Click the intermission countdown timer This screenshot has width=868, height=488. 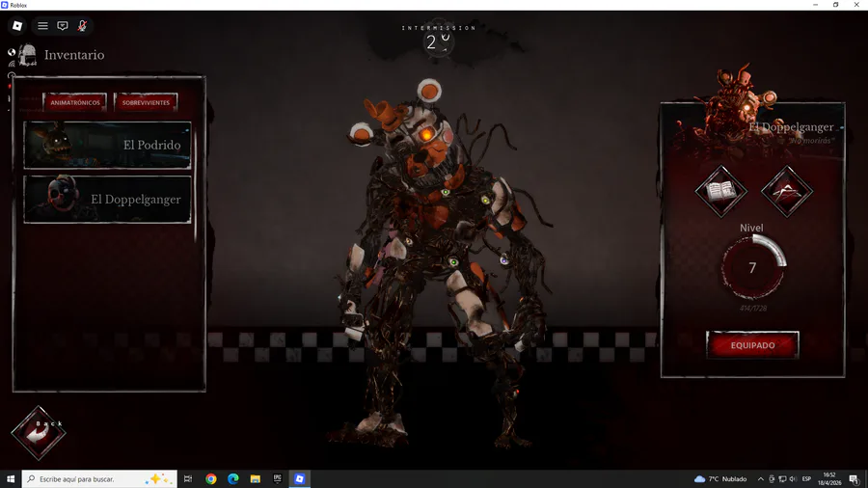tap(438, 41)
